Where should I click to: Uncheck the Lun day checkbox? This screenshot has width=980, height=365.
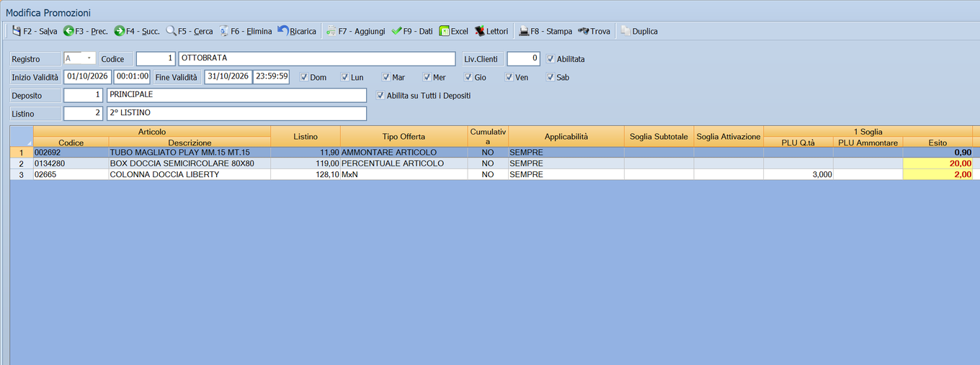345,77
